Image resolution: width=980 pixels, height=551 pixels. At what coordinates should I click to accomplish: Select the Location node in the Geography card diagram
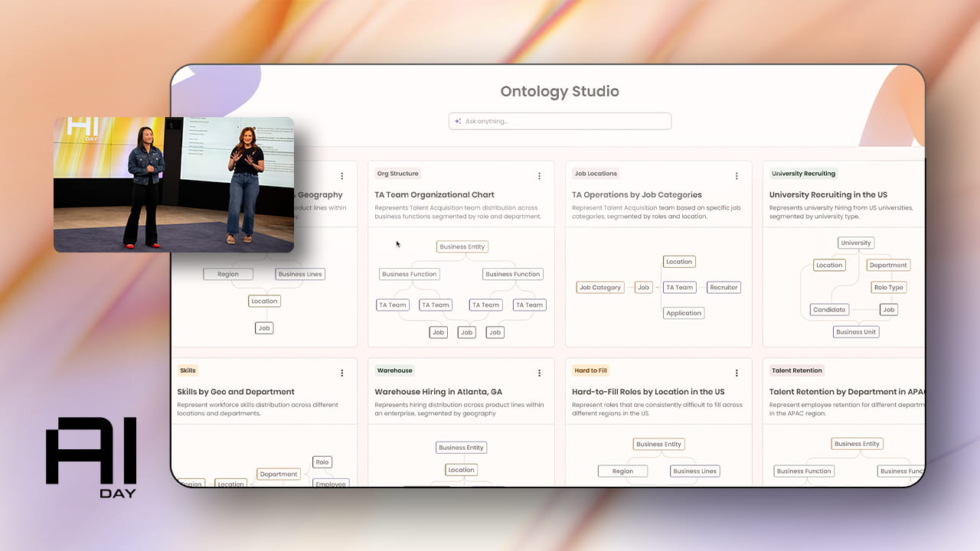tap(264, 301)
